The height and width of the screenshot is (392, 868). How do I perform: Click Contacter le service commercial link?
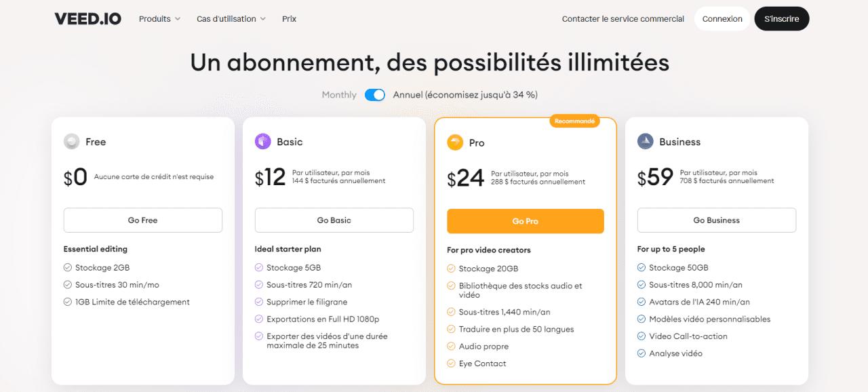tap(623, 19)
